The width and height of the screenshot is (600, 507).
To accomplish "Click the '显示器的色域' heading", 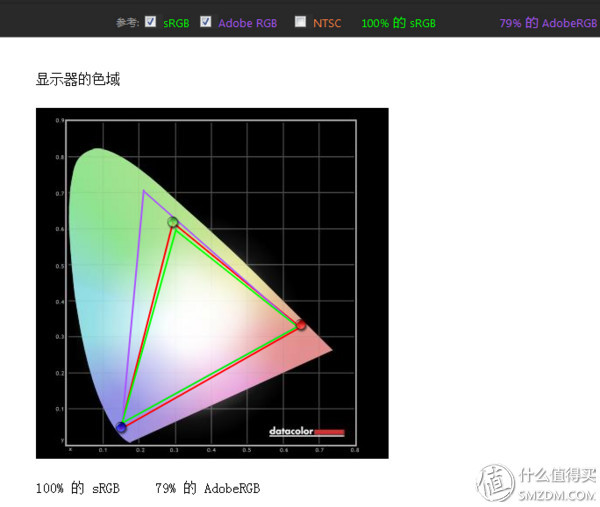I will [78, 79].
